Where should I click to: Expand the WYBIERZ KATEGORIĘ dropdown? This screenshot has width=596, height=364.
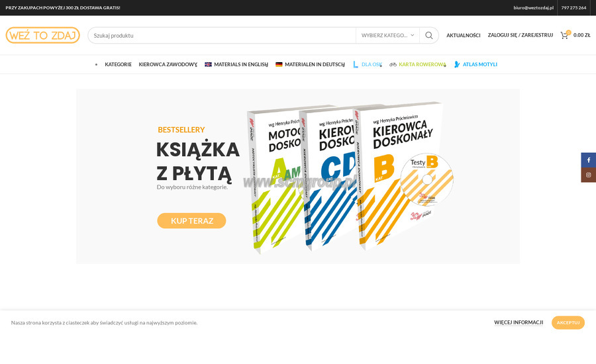coord(387,35)
